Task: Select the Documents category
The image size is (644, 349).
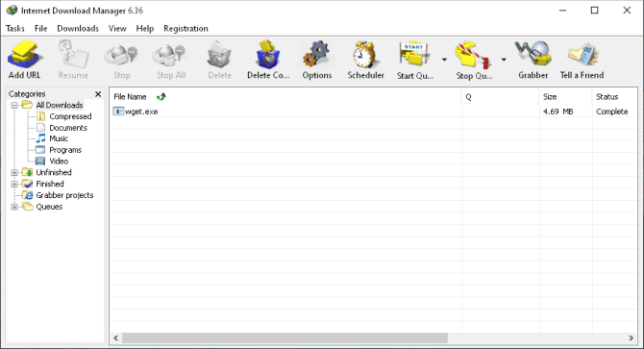Action: (x=68, y=128)
